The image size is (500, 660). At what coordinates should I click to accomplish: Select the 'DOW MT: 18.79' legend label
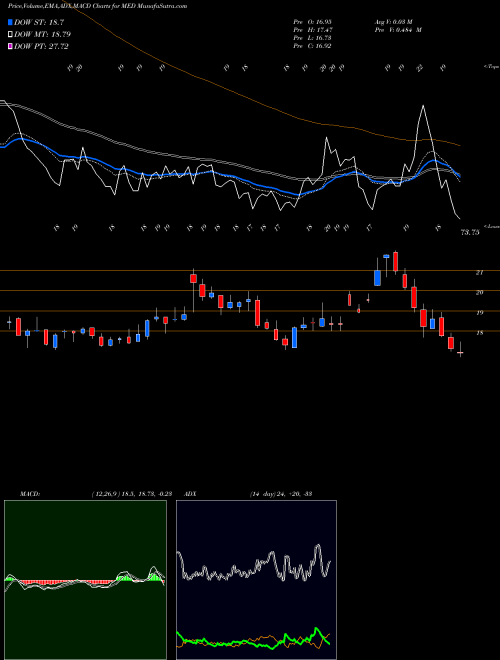42,34
